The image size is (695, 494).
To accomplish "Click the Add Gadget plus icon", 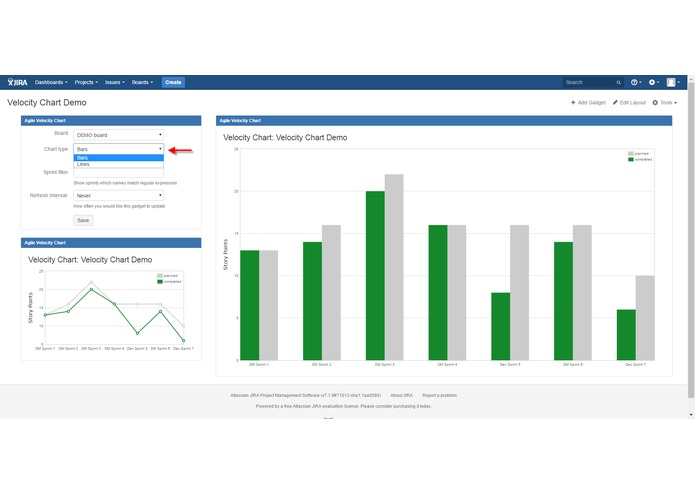I will [573, 103].
